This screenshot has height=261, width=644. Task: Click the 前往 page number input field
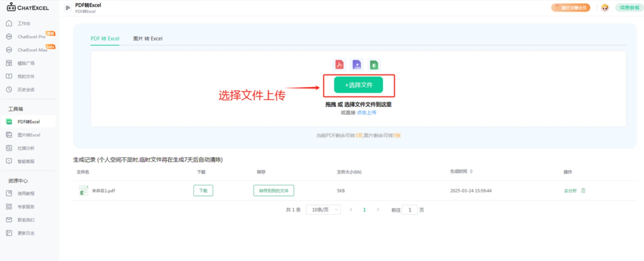click(x=410, y=210)
